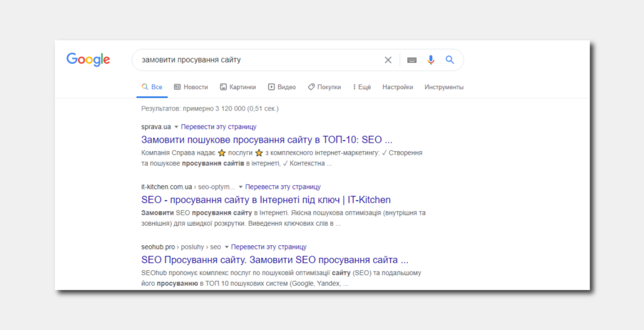Open result SEO Просування сайту. Замовити SEO
Viewport: 644px width, 330px height.
[275, 260]
